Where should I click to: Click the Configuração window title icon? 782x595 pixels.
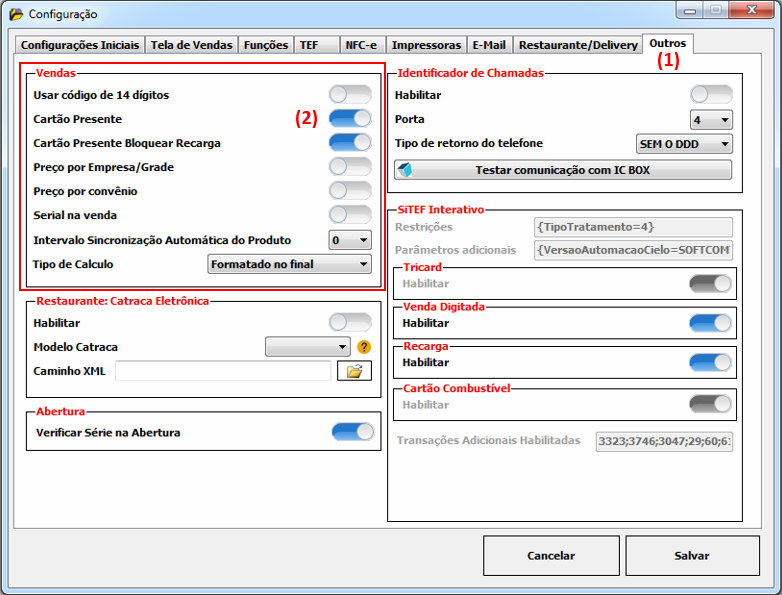tap(16, 14)
